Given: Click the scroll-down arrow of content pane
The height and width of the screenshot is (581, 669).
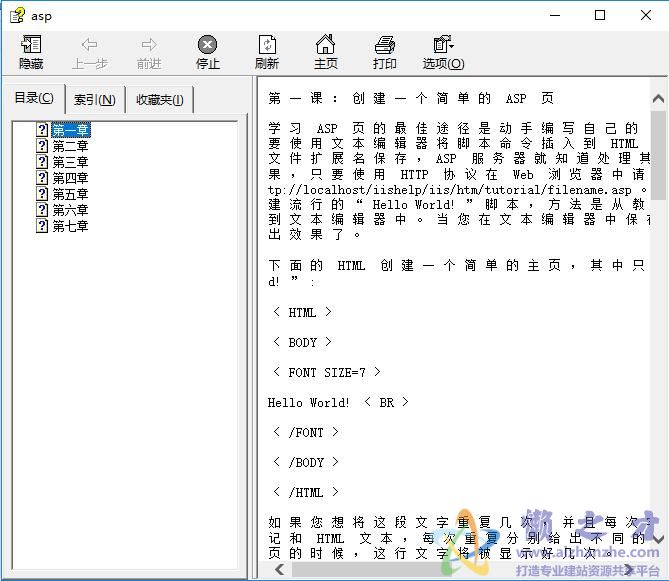Looking at the screenshot, I should pyautogui.click(x=658, y=540).
